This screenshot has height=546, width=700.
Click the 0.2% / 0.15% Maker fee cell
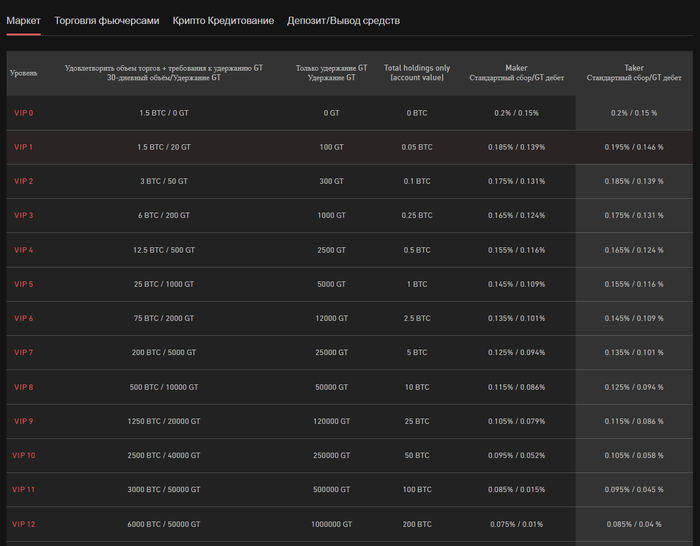coord(516,113)
